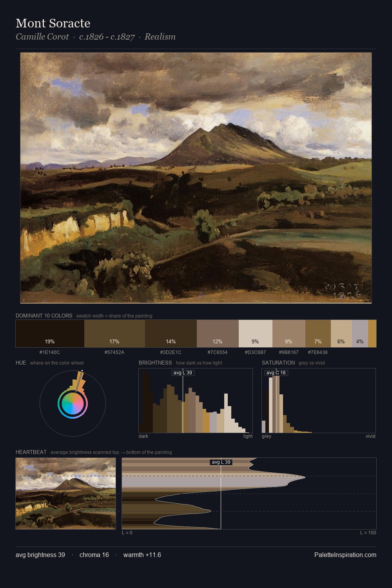This screenshot has width=392, height=588.
Task: Click the saturation histogram chart
Action: click(x=319, y=401)
